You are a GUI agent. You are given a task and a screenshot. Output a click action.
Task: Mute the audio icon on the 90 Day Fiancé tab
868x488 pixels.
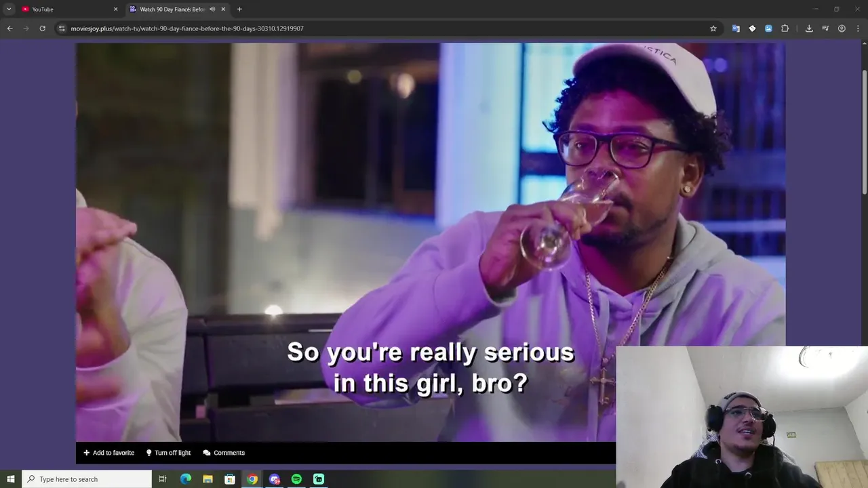tap(212, 9)
